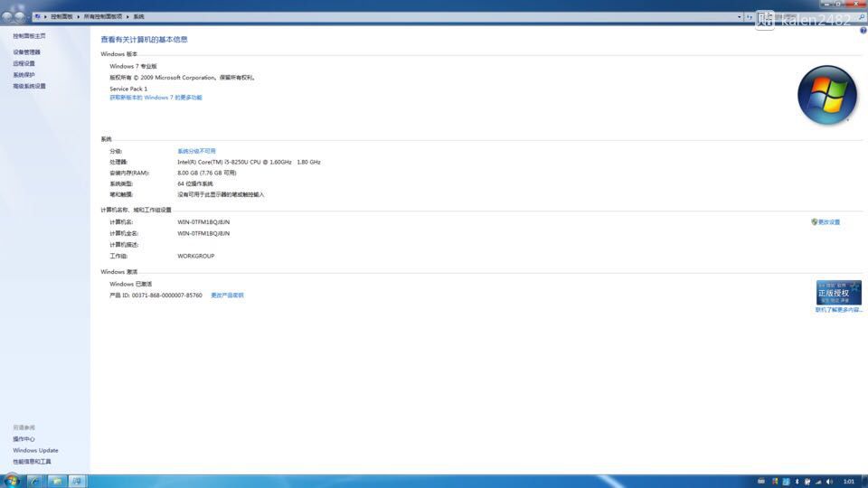Click the Back navigation arrow button

[7, 17]
